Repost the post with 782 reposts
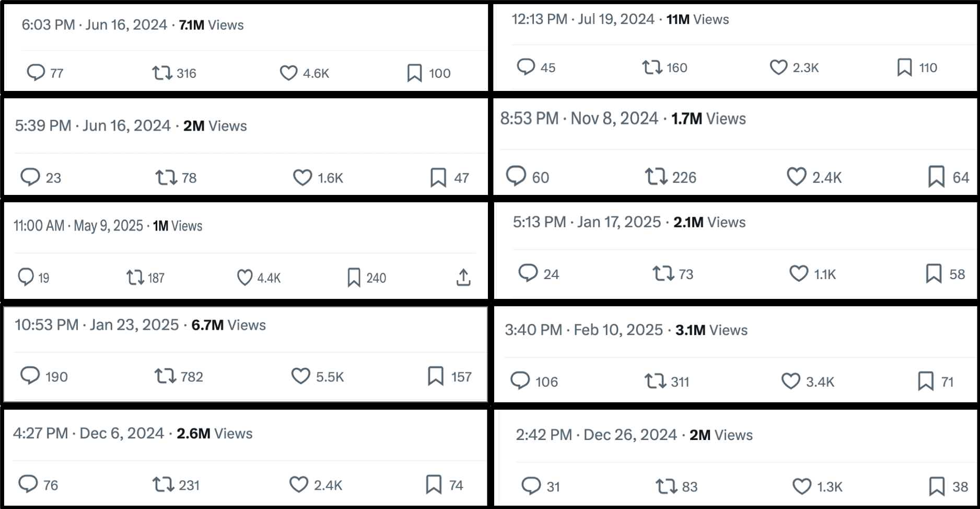This screenshot has width=980, height=509. pos(165,376)
